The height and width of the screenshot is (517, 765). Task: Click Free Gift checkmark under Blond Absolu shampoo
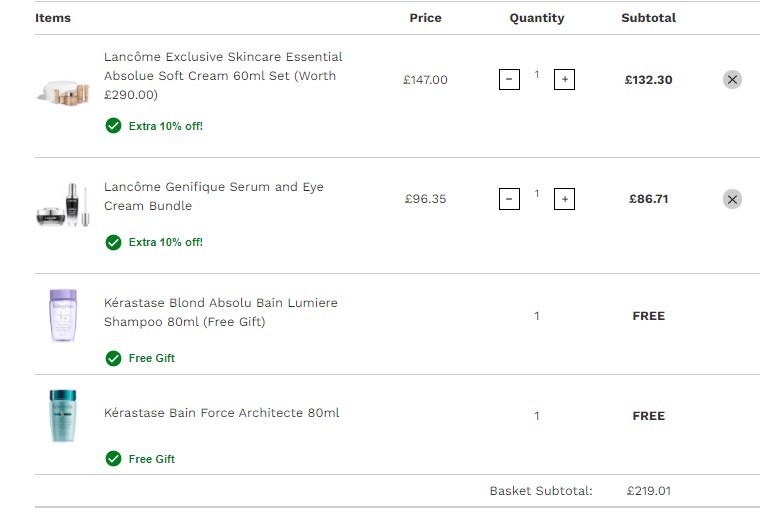(113, 358)
